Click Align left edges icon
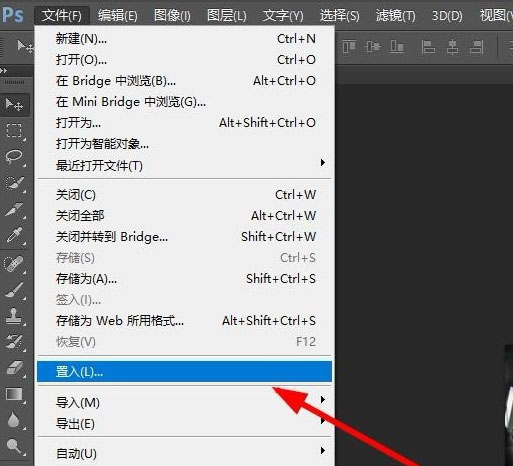 (428, 47)
